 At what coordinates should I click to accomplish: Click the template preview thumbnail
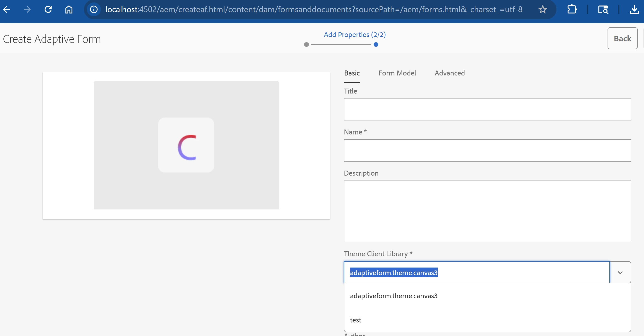pyautogui.click(x=186, y=145)
